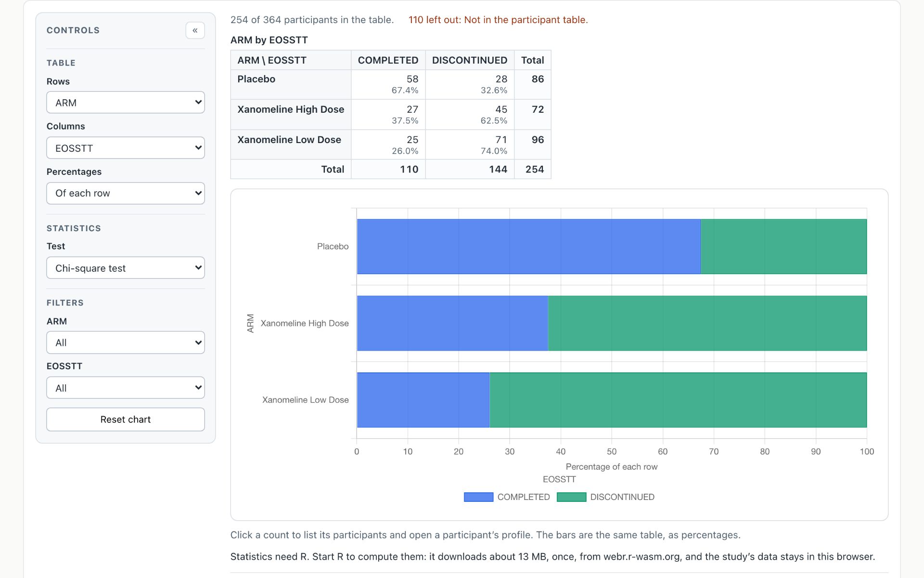Open the ARM filter dropdown
Screen dimensions: 924x578
click(x=126, y=342)
